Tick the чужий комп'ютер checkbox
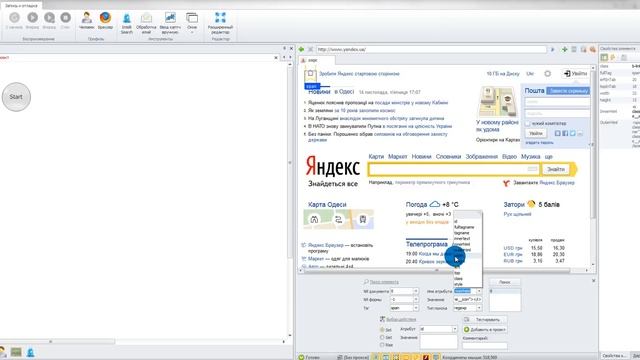This screenshot has height=360, width=640. [x=527, y=123]
